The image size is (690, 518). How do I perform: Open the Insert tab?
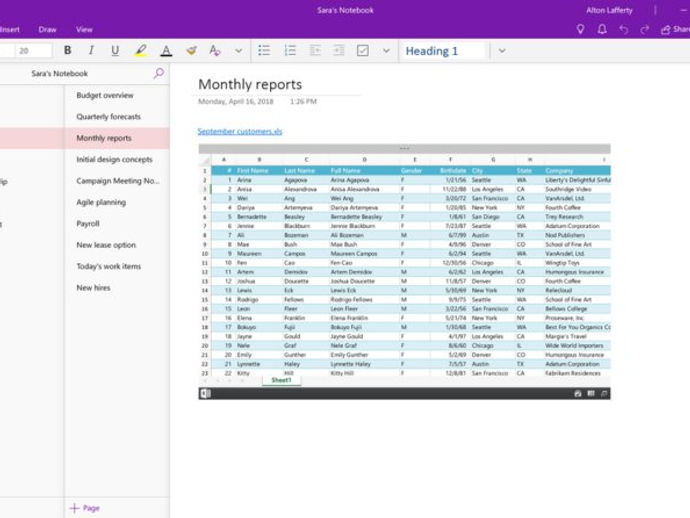point(10,29)
